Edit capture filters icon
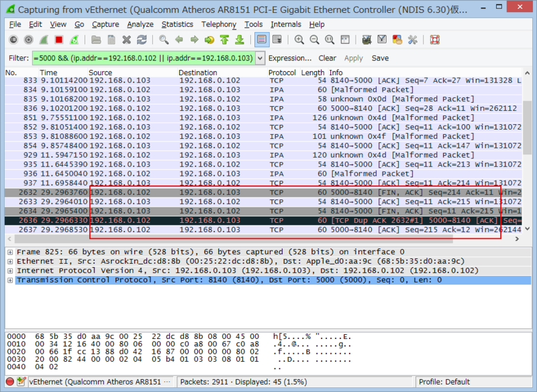The height and width of the screenshot is (392, 537). pos(367,40)
